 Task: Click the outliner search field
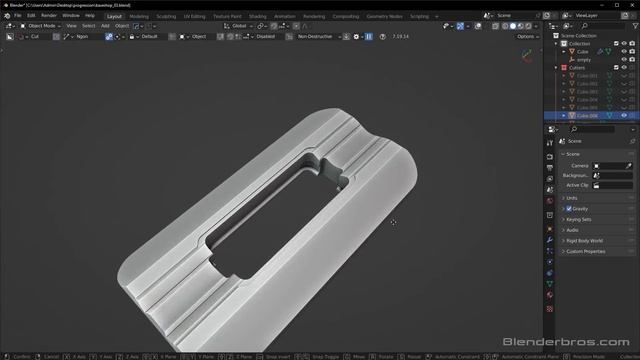(603, 26)
